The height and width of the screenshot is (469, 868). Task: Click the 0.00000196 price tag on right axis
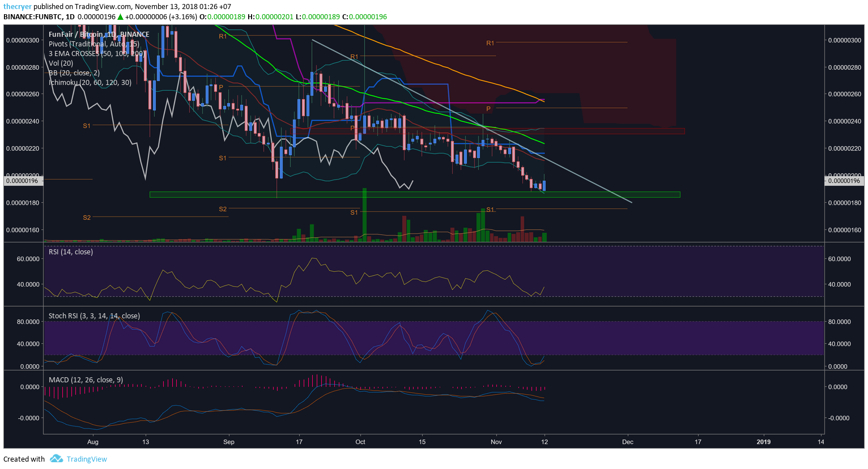coord(844,181)
